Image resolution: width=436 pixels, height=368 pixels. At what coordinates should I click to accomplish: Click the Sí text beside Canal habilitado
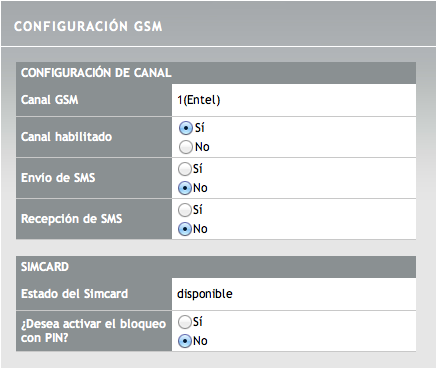click(x=200, y=128)
